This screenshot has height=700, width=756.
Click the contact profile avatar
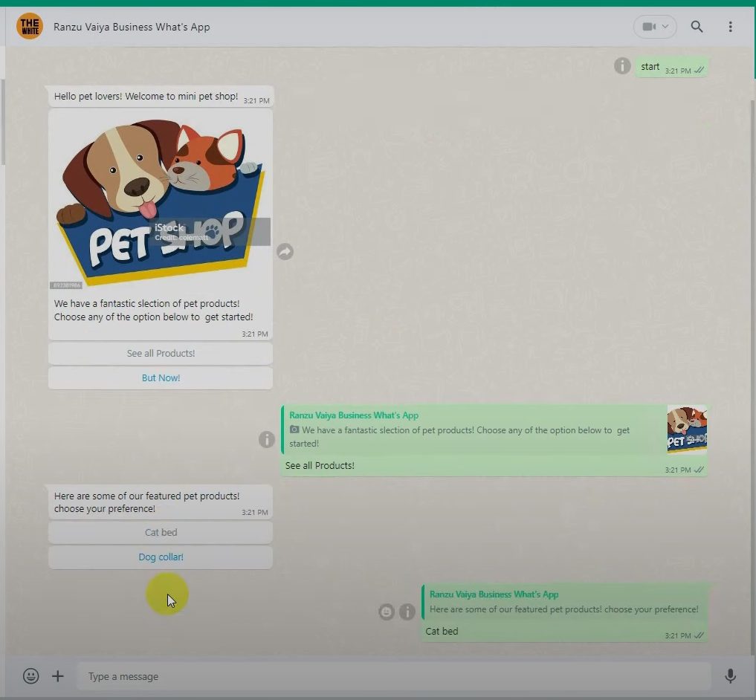click(x=30, y=27)
